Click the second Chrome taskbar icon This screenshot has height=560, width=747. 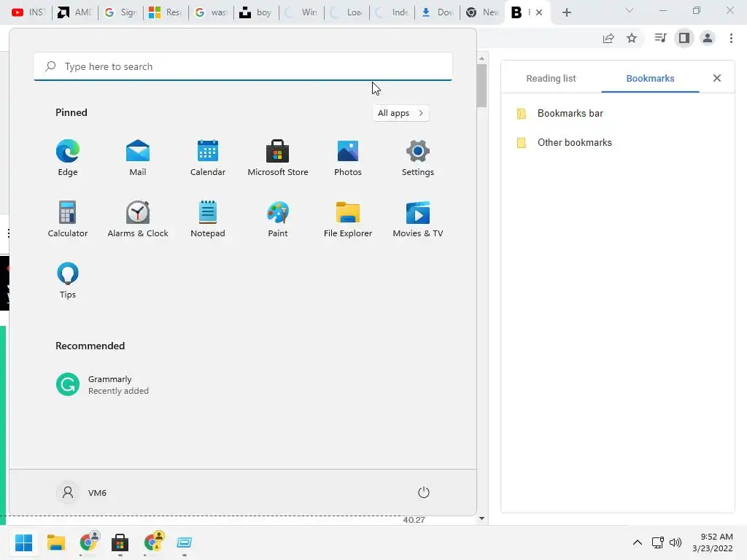click(x=152, y=542)
